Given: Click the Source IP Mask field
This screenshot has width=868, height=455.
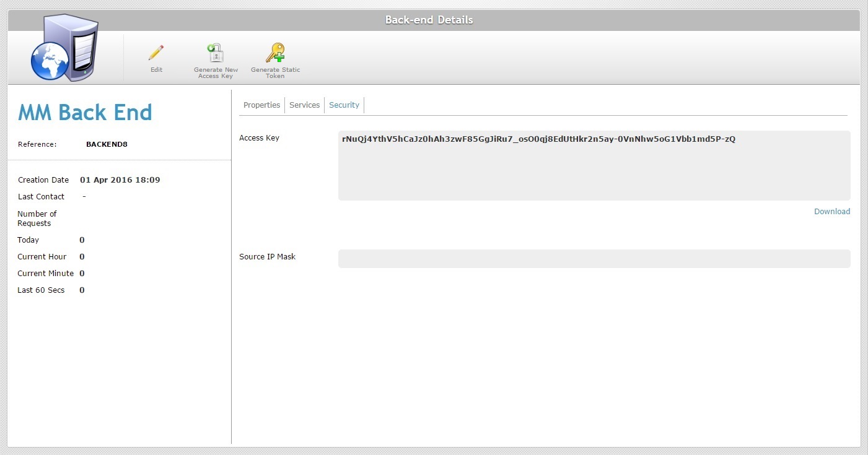Looking at the screenshot, I should tap(594, 259).
